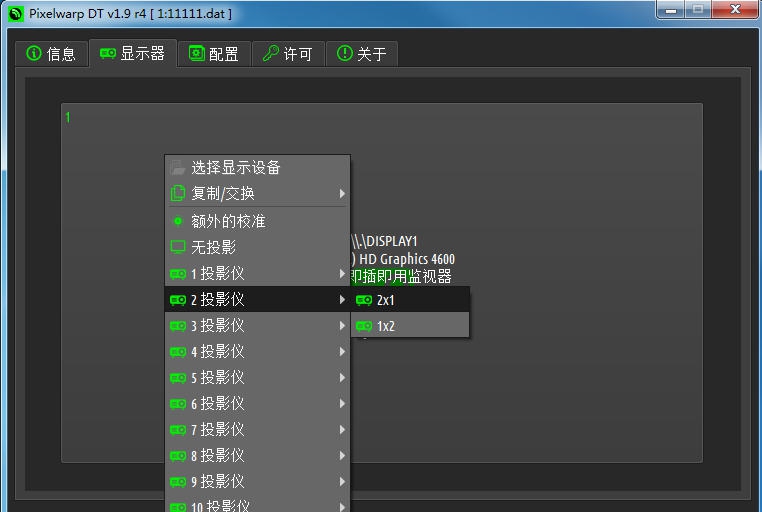The image size is (762, 512).
Task: Click the monitor icon beside 无投影
Action: pos(178,247)
